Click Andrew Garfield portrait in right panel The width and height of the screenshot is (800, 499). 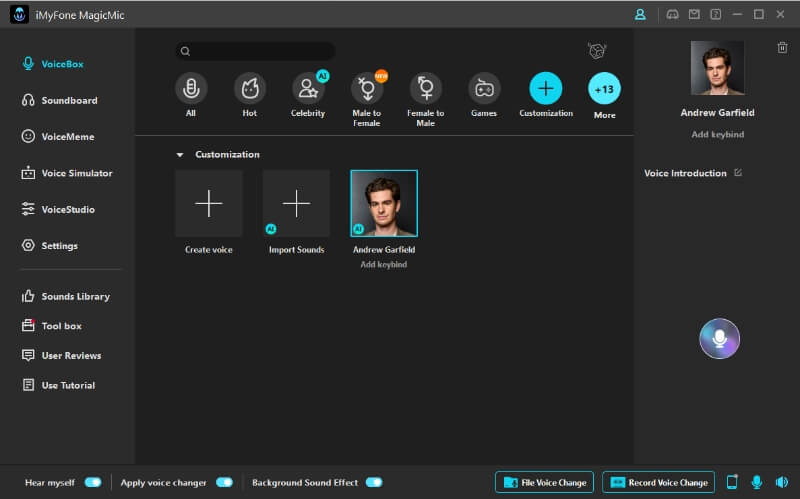[x=717, y=68]
